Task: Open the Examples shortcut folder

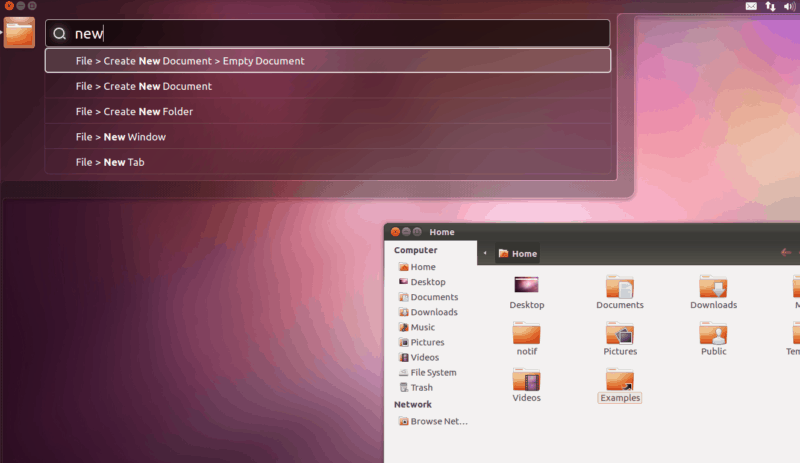Action: [619, 381]
